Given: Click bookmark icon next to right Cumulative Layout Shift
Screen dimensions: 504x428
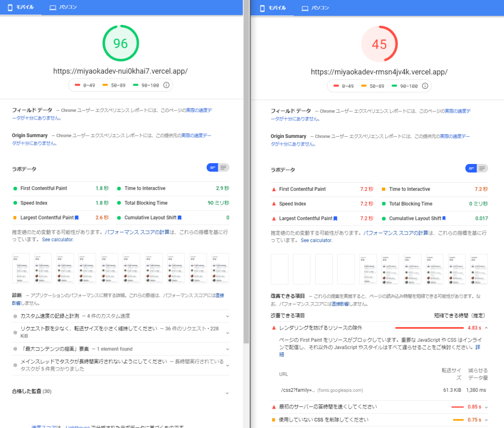Looking at the screenshot, I should (444, 219).
